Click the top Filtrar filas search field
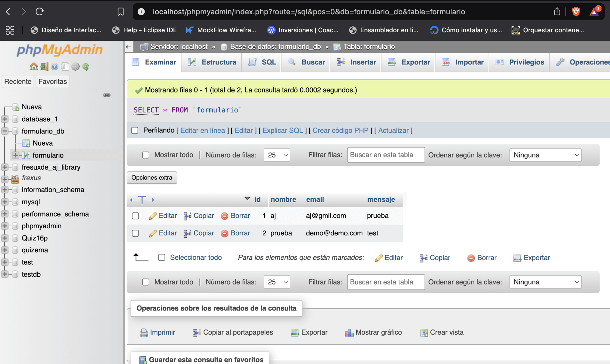The height and width of the screenshot is (364, 610). click(386, 155)
